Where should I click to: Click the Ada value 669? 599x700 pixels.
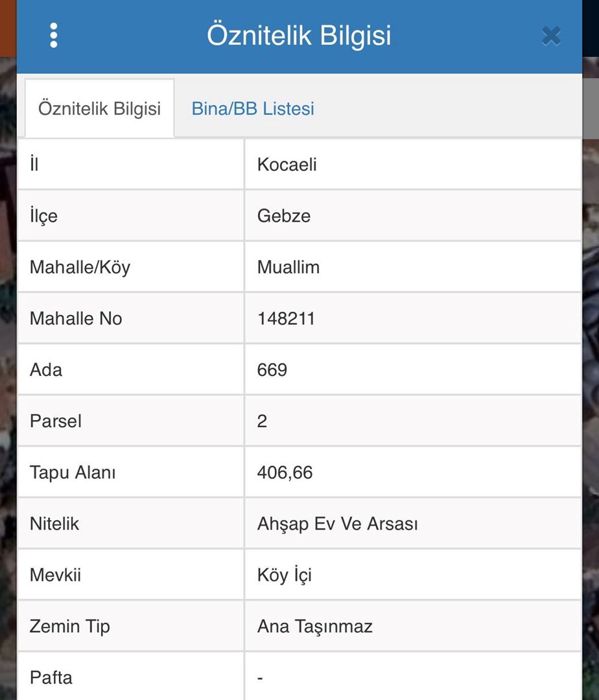(x=272, y=369)
